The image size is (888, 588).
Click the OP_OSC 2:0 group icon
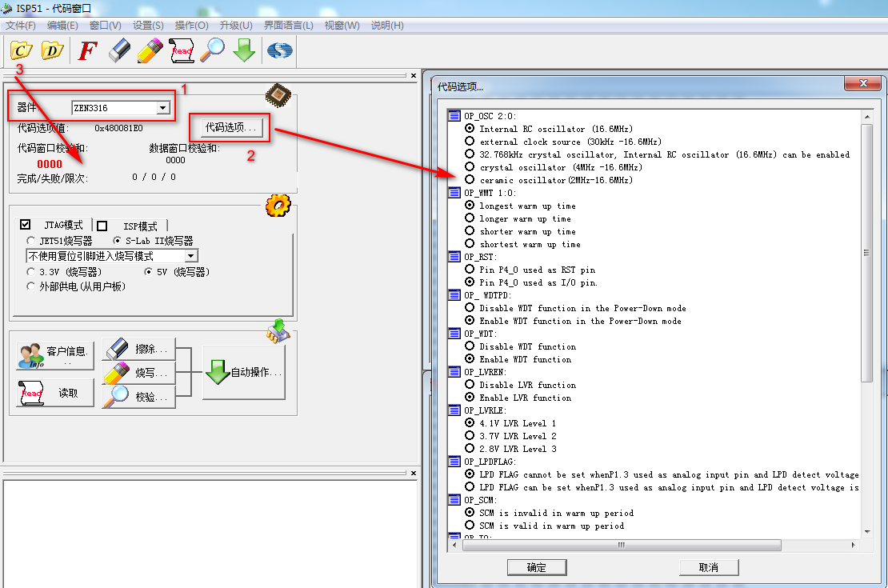(454, 116)
